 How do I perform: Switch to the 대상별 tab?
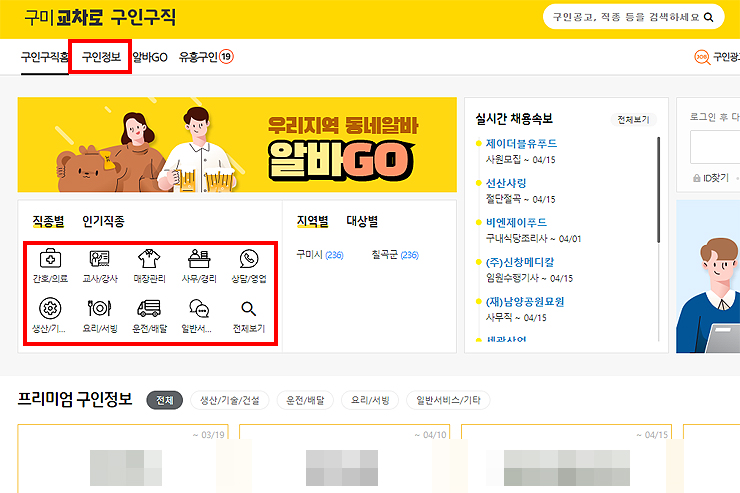(362, 221)
